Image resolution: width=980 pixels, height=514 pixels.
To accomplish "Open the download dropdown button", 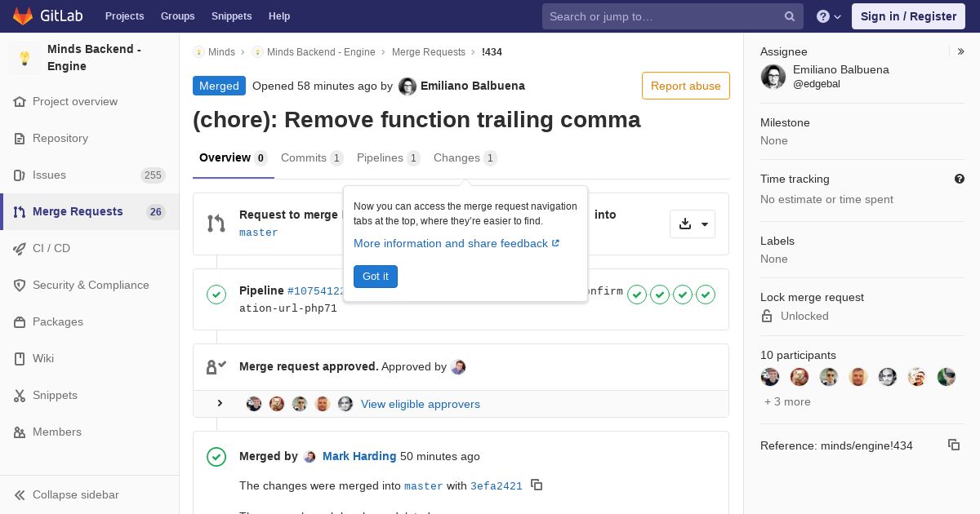I will pyautogui.click(x=693, y=224).
